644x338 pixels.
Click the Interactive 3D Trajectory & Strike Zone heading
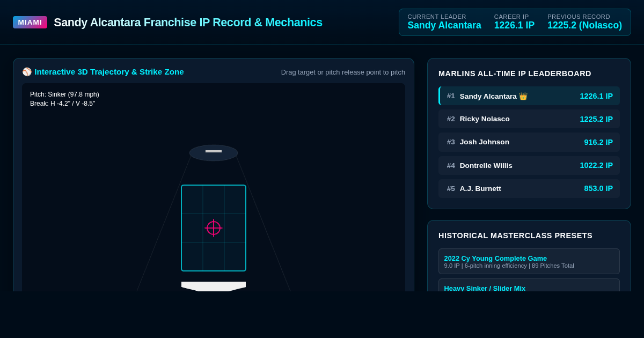pyautogui.click(x=109, y=72)
